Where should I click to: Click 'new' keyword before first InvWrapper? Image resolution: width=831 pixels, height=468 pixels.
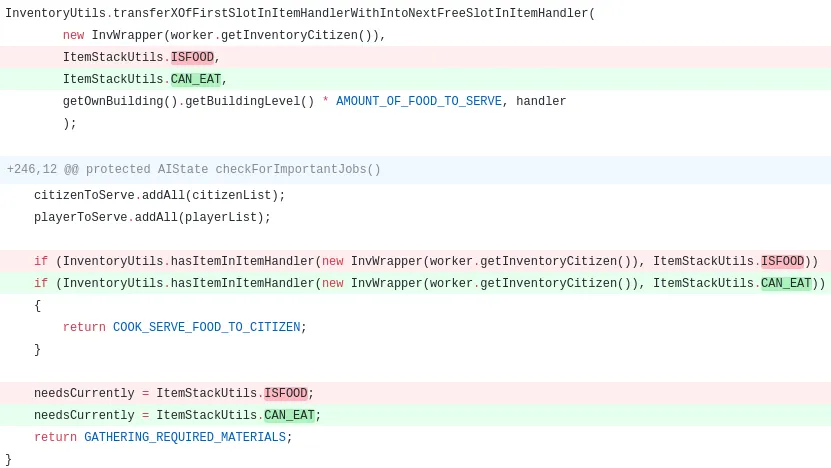pos(74,36)
